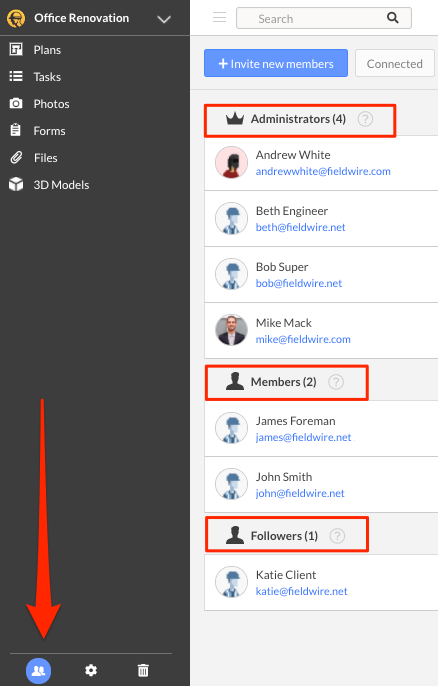This screenshot has width=438, height=686.
Task: Click the hamburger menu icon
Action: [219, 18]
